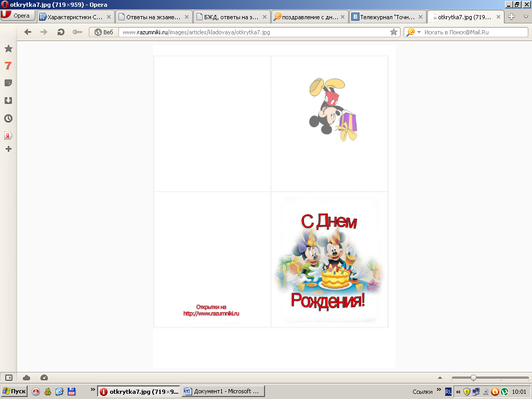Click the 'Ссылки' links toolbar label
Image resolution: width=532 pixels, height=399 pixels.
tap(422, 392)
